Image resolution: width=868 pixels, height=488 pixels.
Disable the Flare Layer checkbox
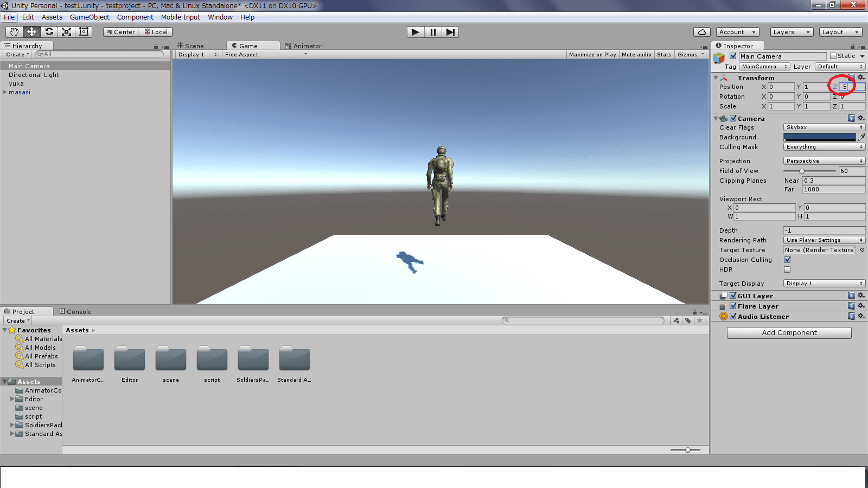(x=733, y=306)
